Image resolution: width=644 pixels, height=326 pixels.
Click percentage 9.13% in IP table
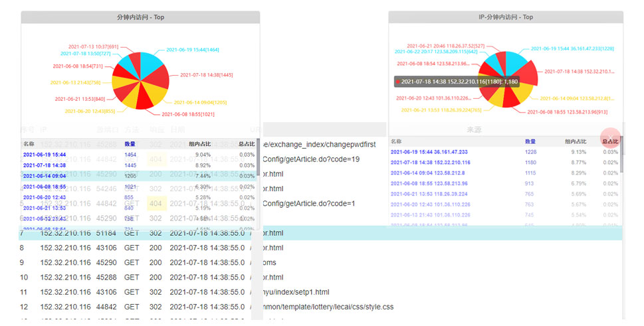(579, 152)
